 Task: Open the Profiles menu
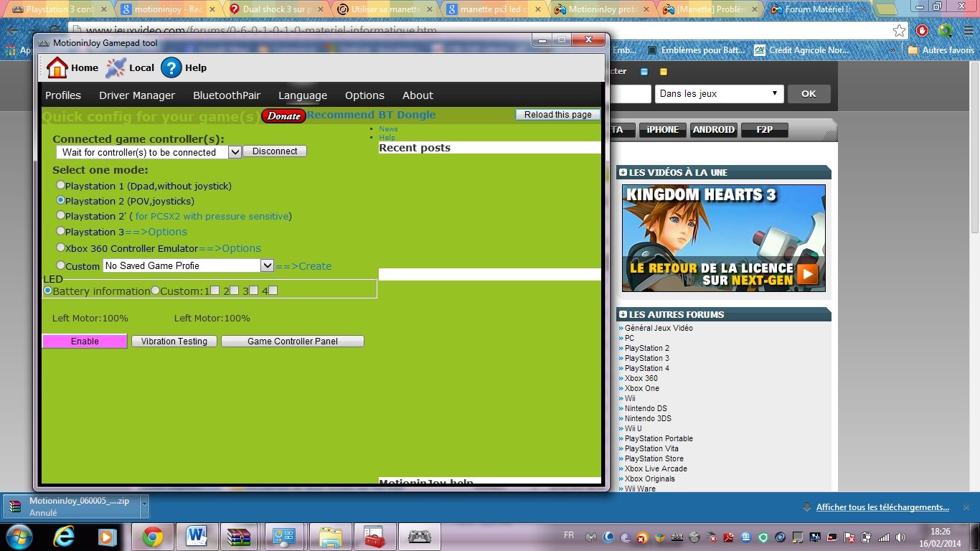coord(63,95)
